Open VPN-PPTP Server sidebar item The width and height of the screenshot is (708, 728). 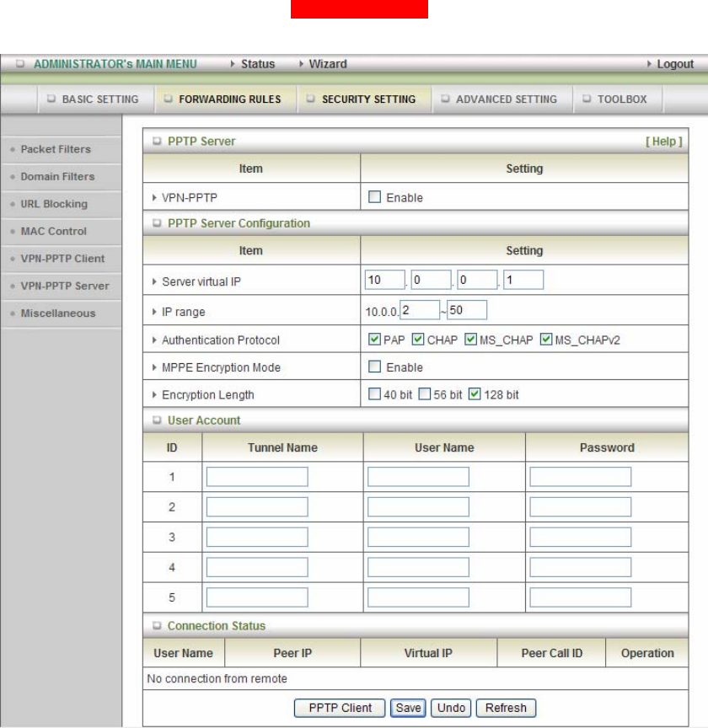click(x=65, y=286)
